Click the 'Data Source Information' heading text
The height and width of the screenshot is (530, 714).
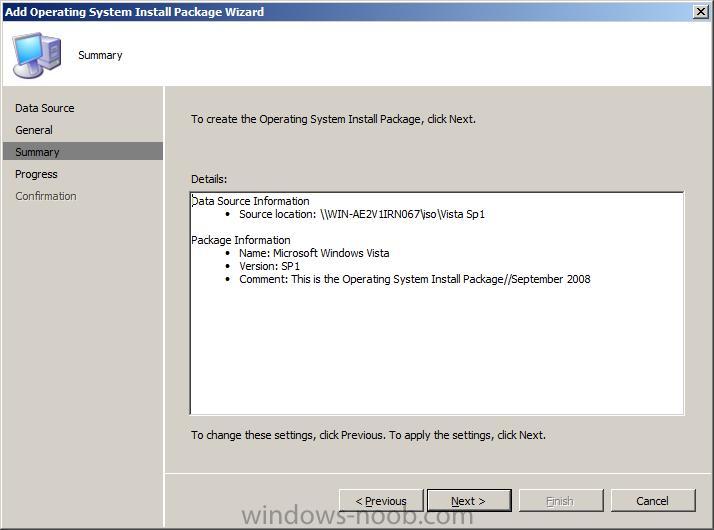[x=250, y=201]
